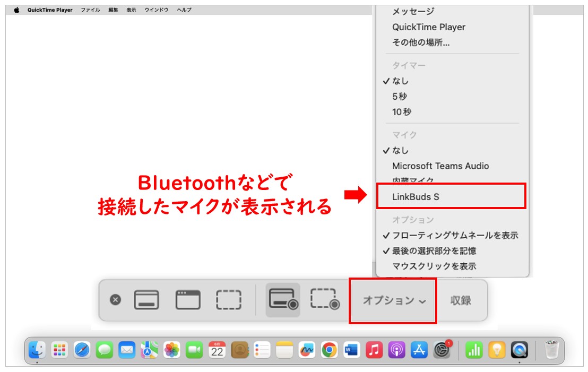588x372 pixels.
Task: Open Maps from the Dock
Action: tap(150, 350)
